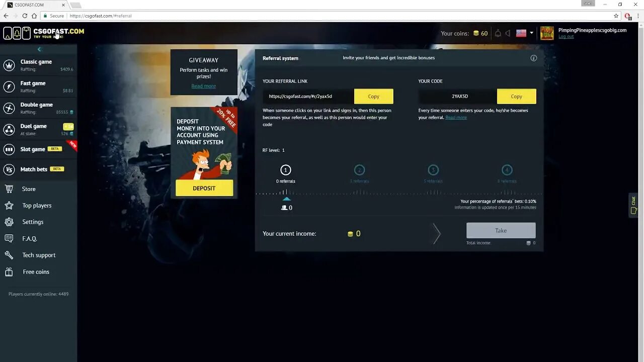This screenshot has width=644, height=362.
Task: Select referral level 2 circle
Action: [x=359, y=170]
